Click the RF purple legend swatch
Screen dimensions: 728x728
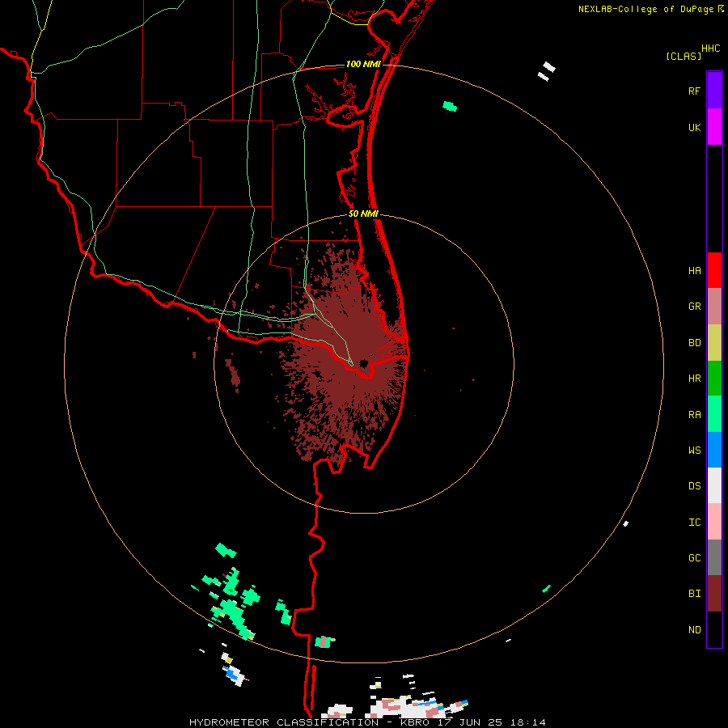tap(714, 91)
